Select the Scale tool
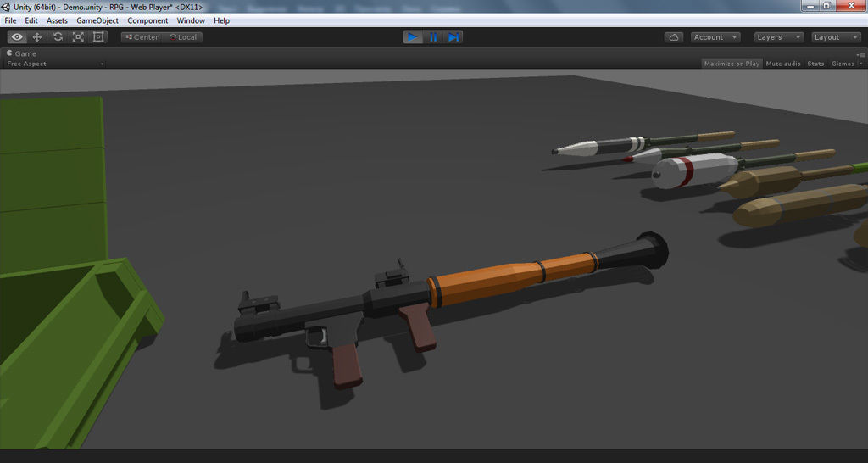Image resolution: width=868 pixels, height=463 pixels. click(x=78, y=37)
